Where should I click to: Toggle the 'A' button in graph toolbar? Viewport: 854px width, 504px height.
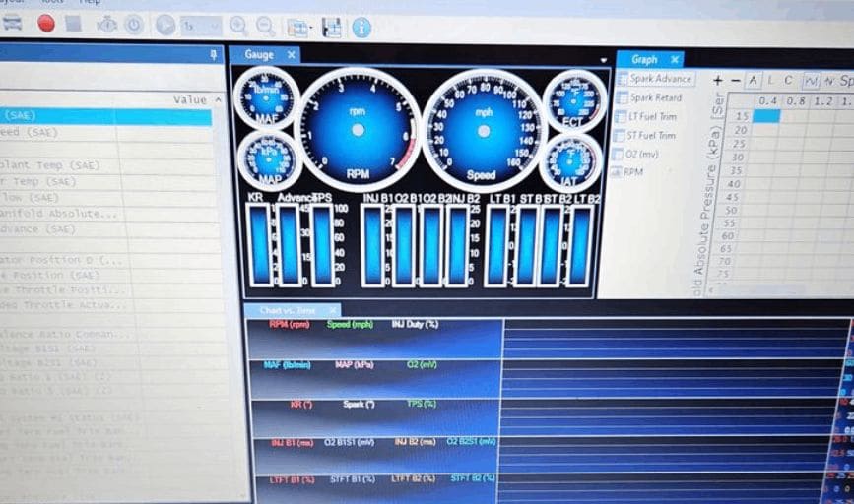click(754, 80)
